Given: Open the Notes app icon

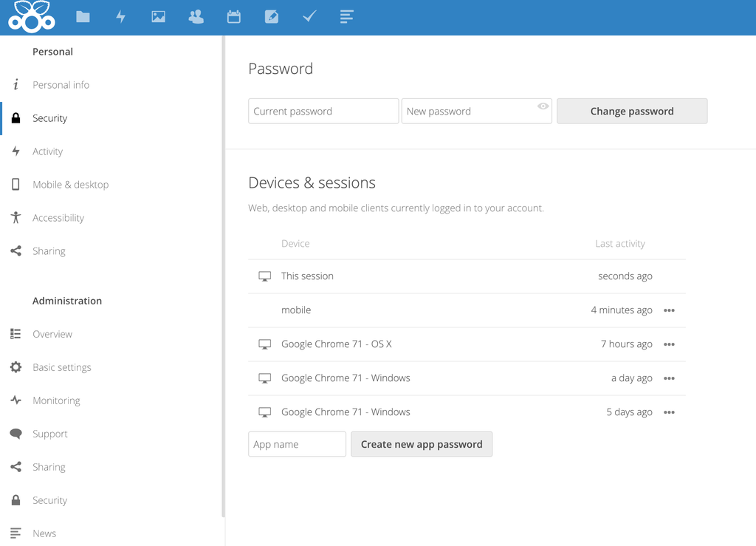Looking at the screenshot, I should pos(271,16).
